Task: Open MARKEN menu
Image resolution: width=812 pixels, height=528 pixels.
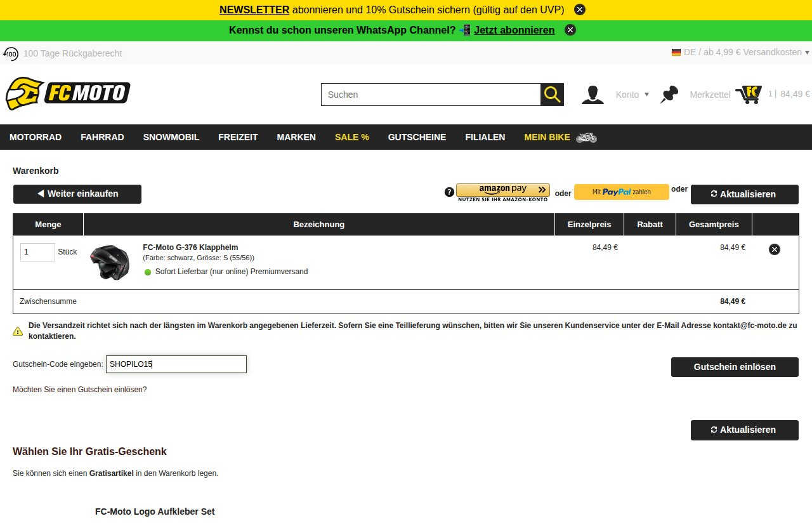Action: click(x=296, y=137)
